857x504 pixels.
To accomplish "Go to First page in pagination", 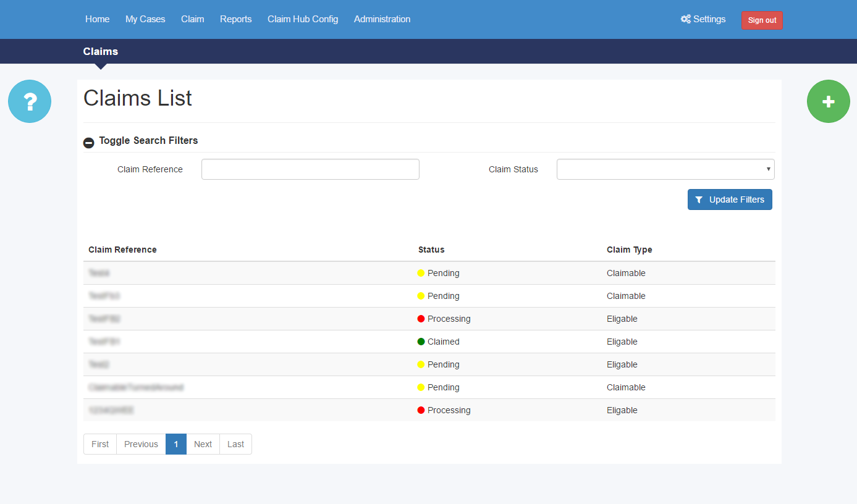I will click(100, 444).
